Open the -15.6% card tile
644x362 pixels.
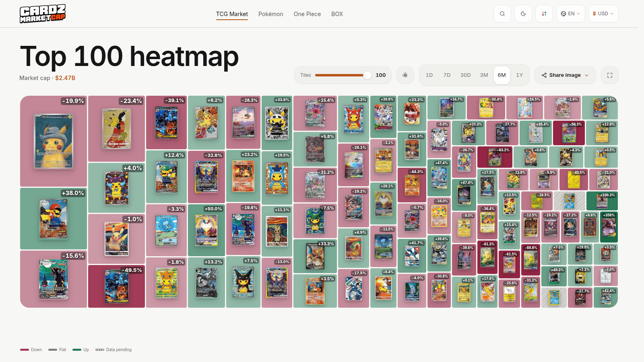[x=54, y=279]
